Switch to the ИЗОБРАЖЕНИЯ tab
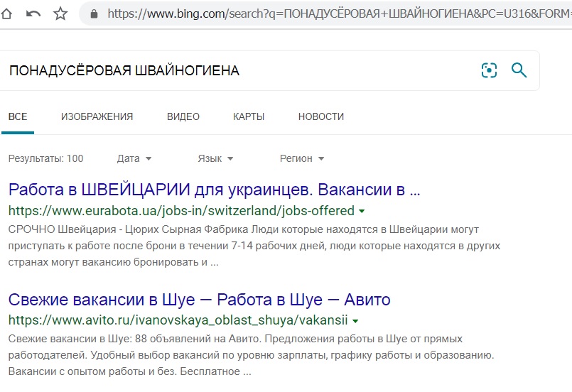572x392 pixels. pos(97,116)
